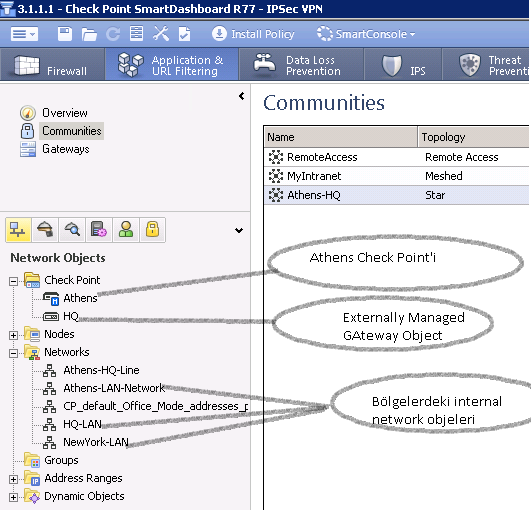The width and height of the screenshot is (531, 510).
Task: Select the MyIntranet community row
Action: pyautogui.click(x=397, y=176)
